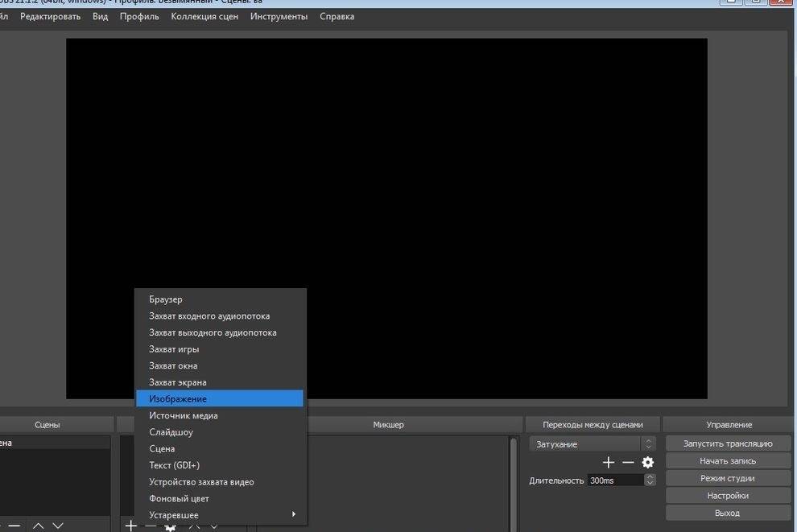Click the minus icon in the sources toolbar
797x532 pixels.
[x=151, y=526]
